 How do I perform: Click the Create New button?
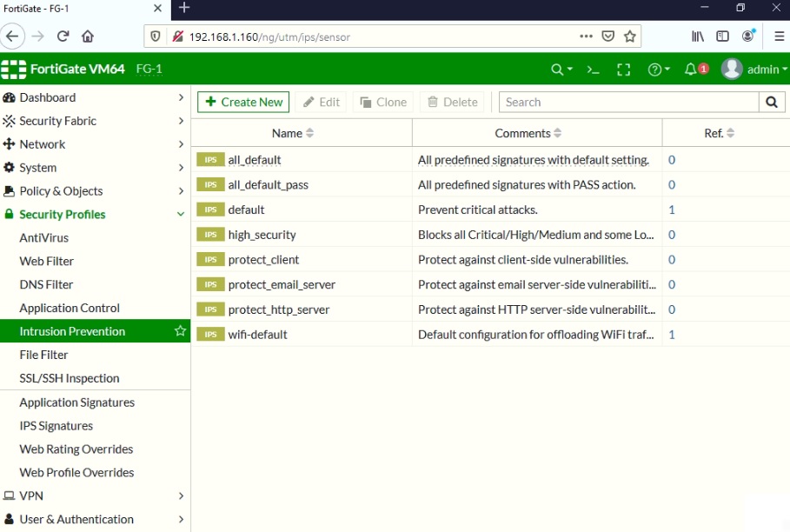pyautogui.click(x=242, y=102)
